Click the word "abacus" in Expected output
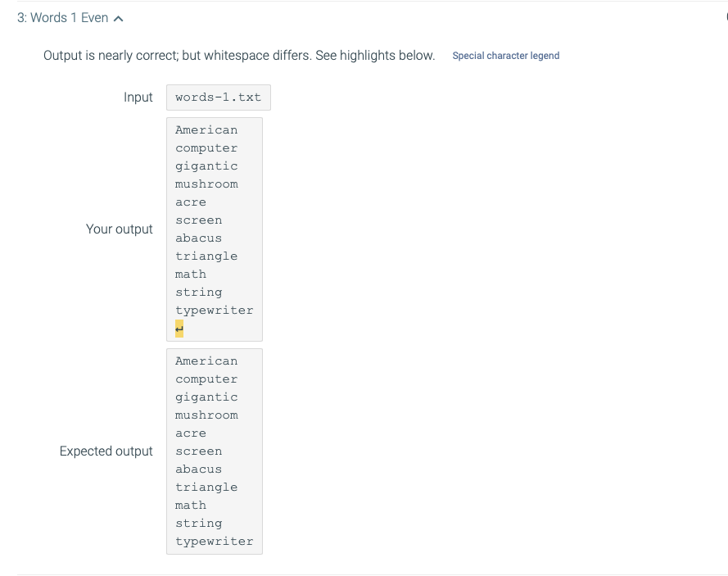The image size is (728, 576). coord(199,469)
